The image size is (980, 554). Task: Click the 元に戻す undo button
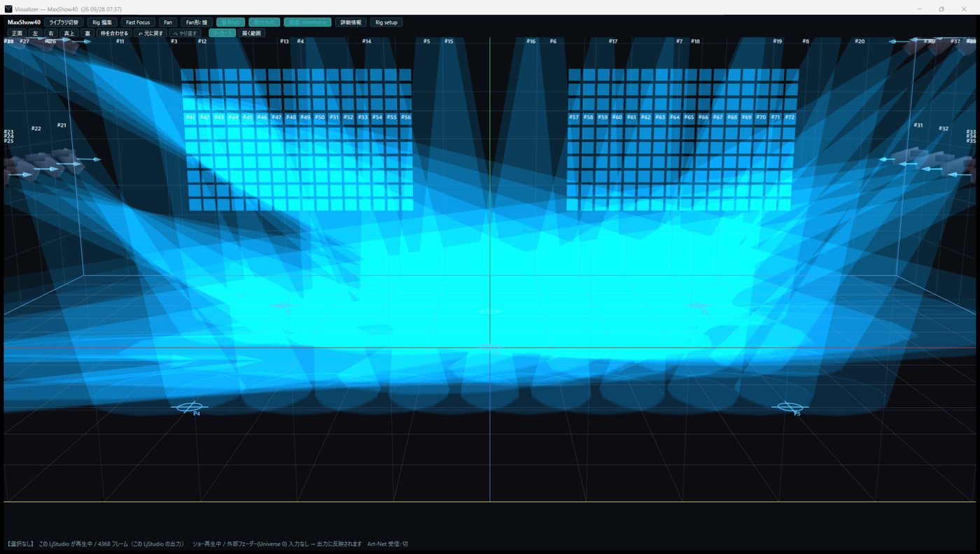point(151,33)
